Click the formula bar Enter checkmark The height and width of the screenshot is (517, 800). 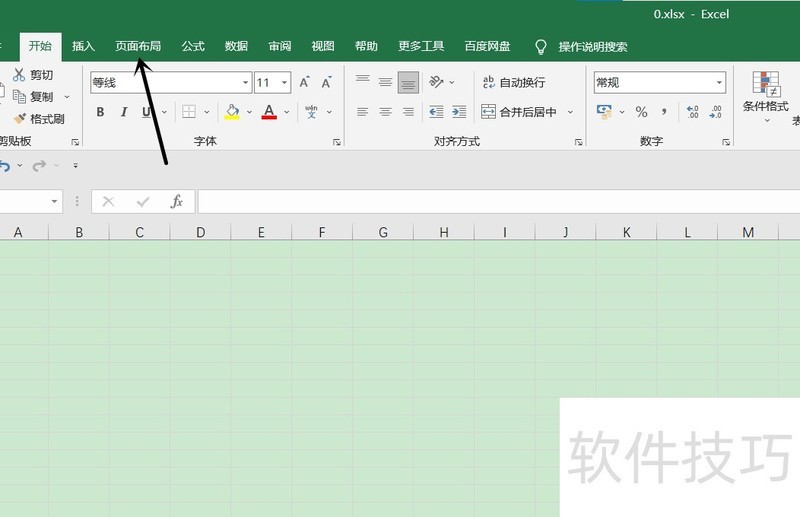click(x=143, y=202)
